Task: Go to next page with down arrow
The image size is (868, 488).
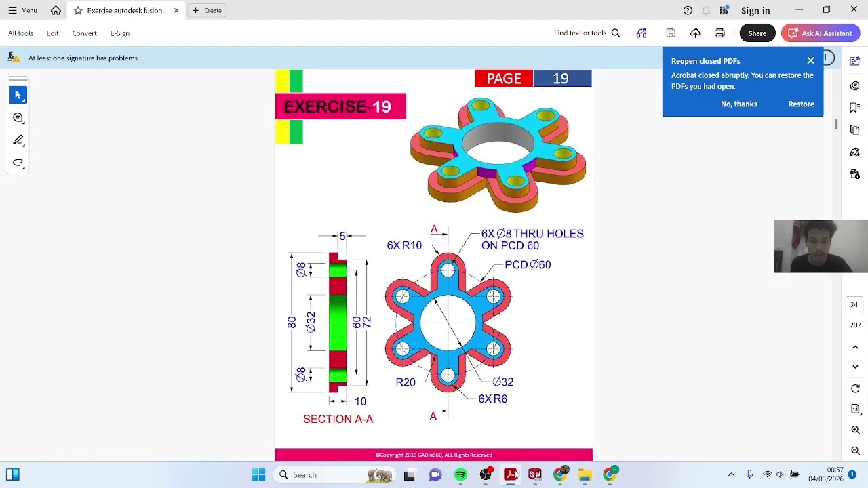Action: pyautogui.click(x=855, y=367)
